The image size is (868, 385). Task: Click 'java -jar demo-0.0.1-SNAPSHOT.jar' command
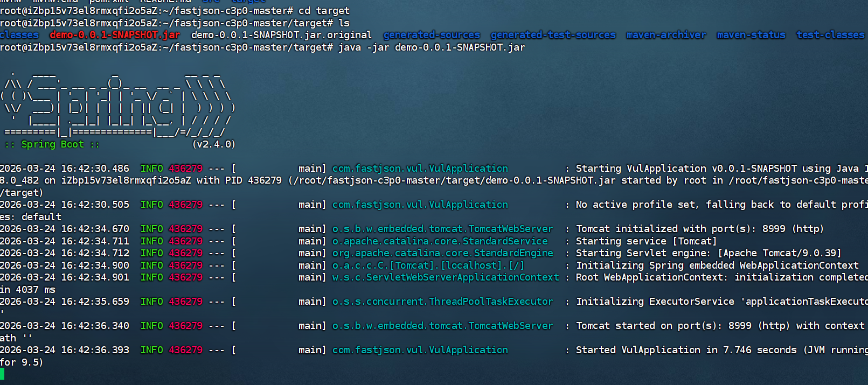click(x=432, y=47)
